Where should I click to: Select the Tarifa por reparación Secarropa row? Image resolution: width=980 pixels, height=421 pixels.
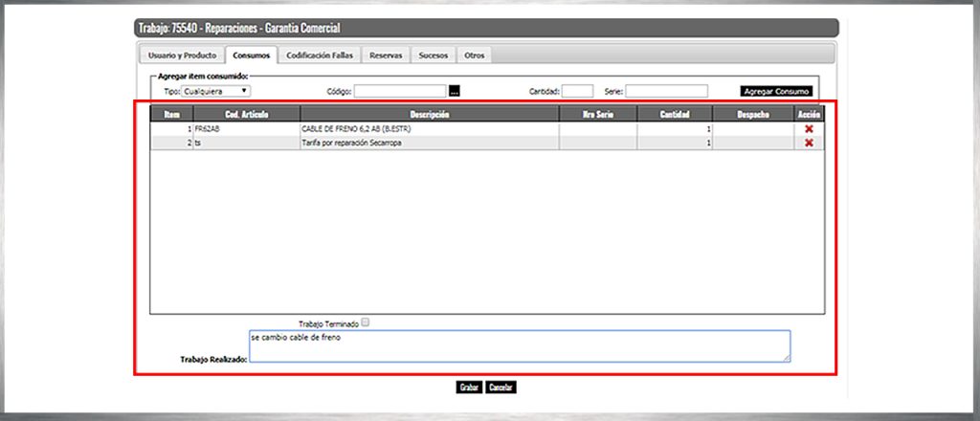[429, 143]
